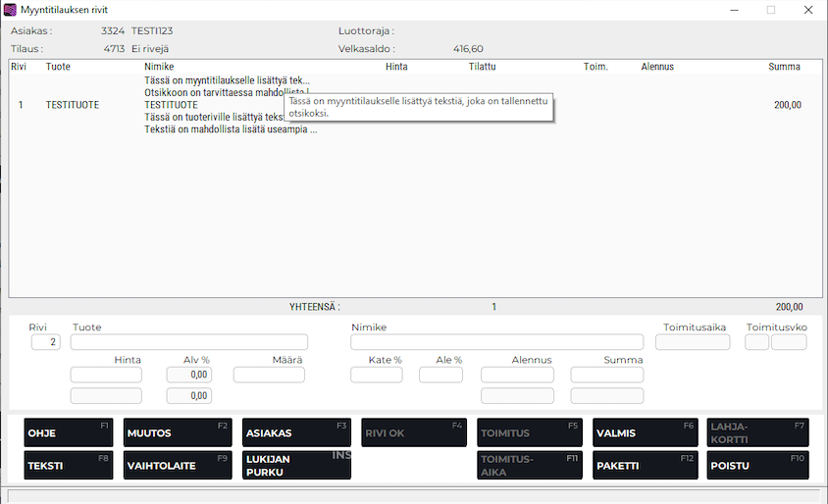
Task: Click the application icon in title bar
Action: click(x=11, y=10)
